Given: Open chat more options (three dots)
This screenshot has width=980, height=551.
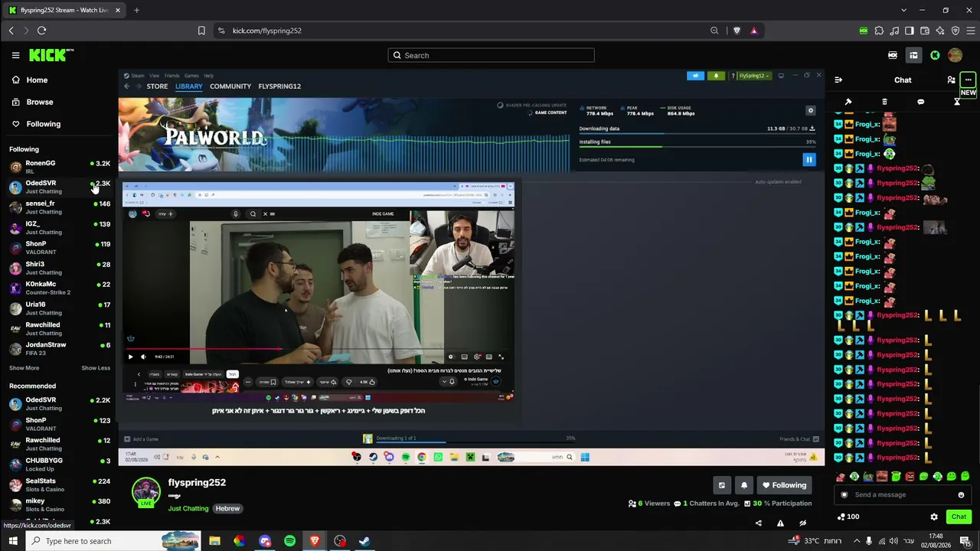Looking at the screenshot, I should [x=969, y=80].
